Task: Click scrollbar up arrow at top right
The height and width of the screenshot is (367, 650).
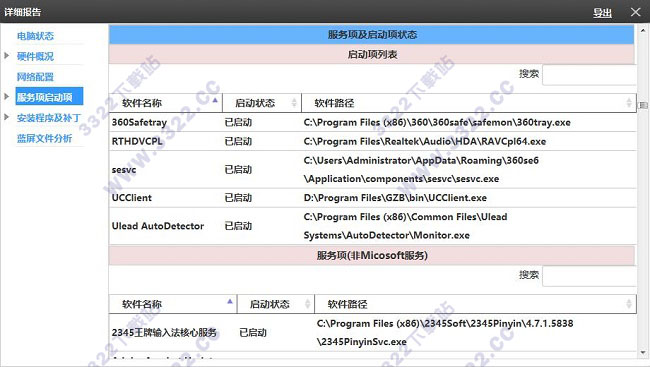Action: point(643,30)
